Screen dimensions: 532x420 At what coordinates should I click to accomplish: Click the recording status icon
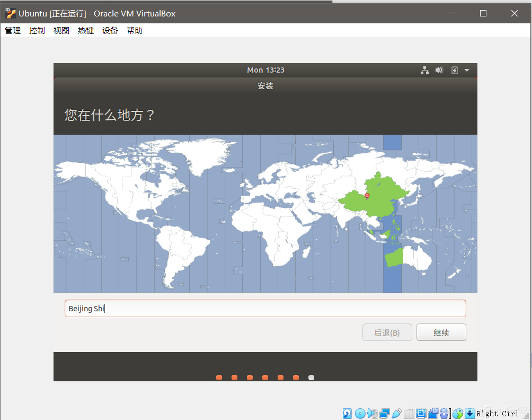click(x=433, y=414)
